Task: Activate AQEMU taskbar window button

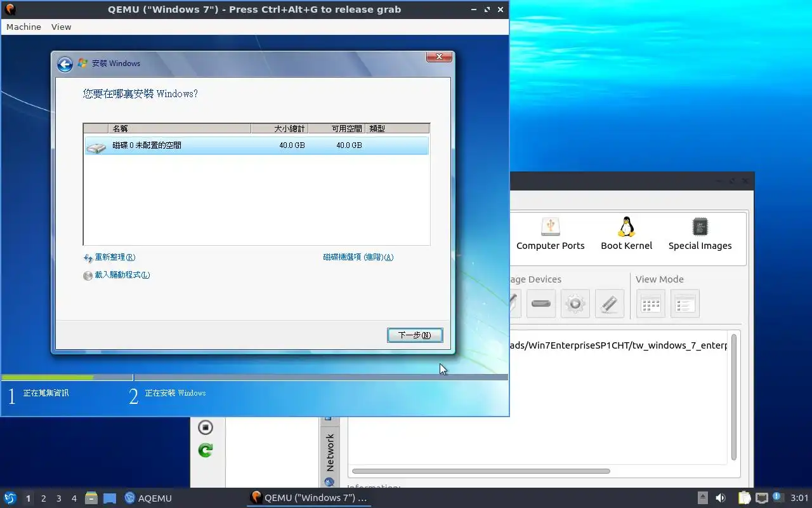Action: pos(148,498)
